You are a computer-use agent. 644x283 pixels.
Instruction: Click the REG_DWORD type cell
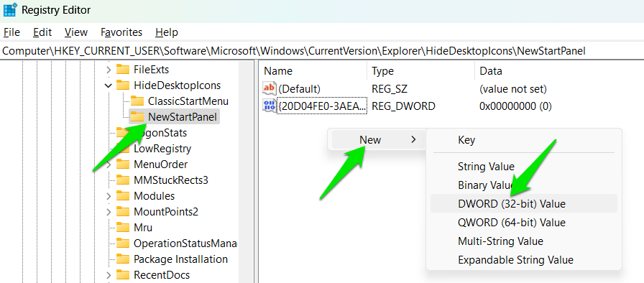403,106
